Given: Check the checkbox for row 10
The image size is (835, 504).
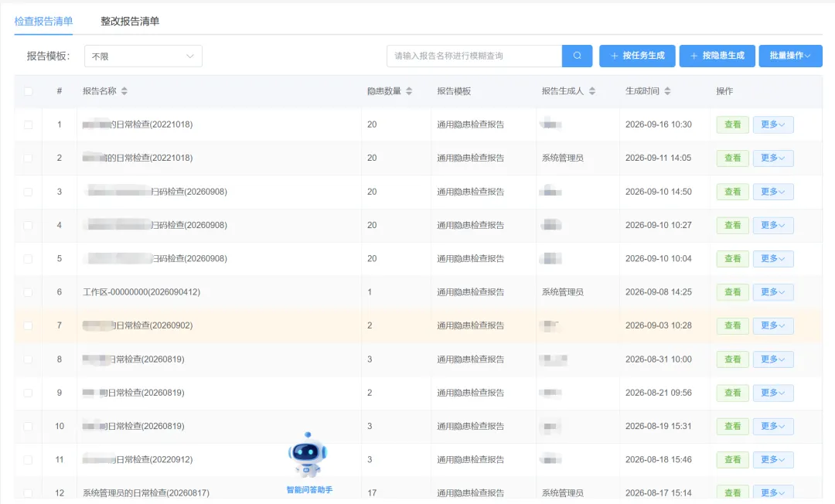Looking at the screenshot, I should 29,426.
